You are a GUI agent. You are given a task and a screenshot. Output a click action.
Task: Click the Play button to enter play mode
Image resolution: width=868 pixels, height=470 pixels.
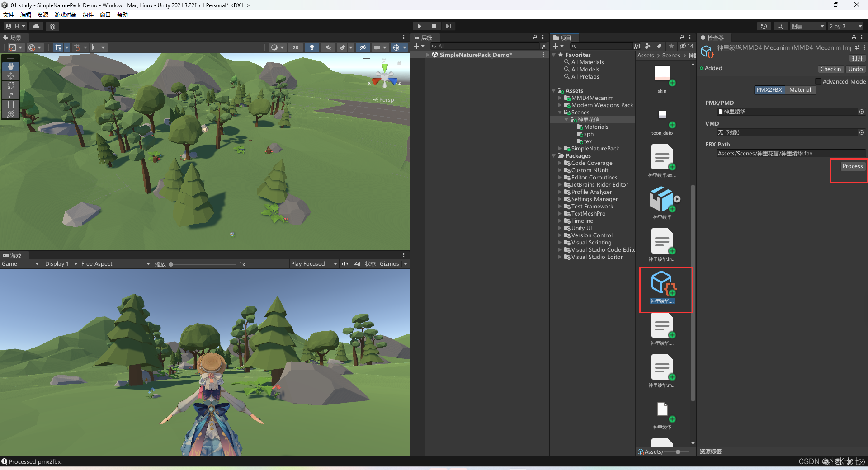tap(419, 26)
